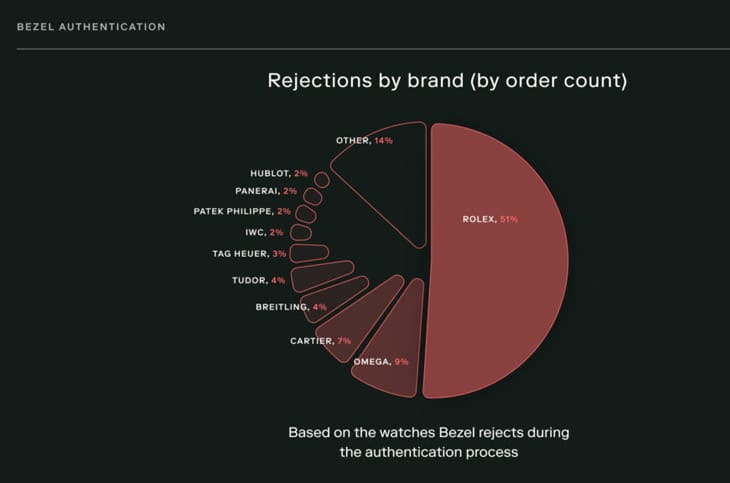730x483 pixels.
Task: Click the caption about Bezel's authentication process
Action: tap(427, 442)
